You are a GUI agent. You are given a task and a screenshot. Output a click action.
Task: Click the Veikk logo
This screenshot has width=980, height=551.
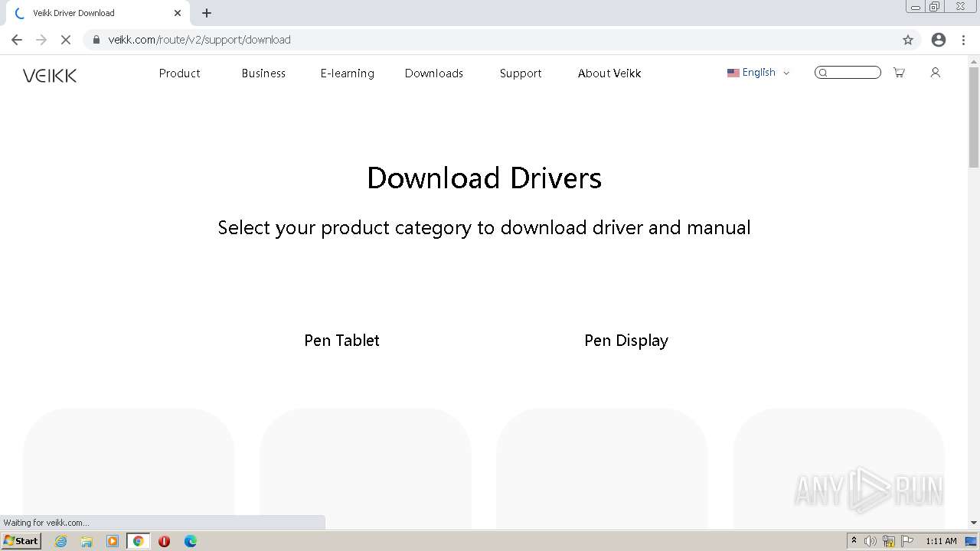[50, 75]
